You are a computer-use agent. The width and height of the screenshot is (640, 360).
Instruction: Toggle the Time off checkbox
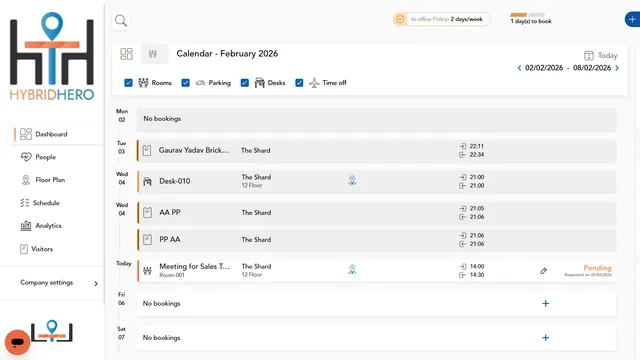click(x=299, y=83)
